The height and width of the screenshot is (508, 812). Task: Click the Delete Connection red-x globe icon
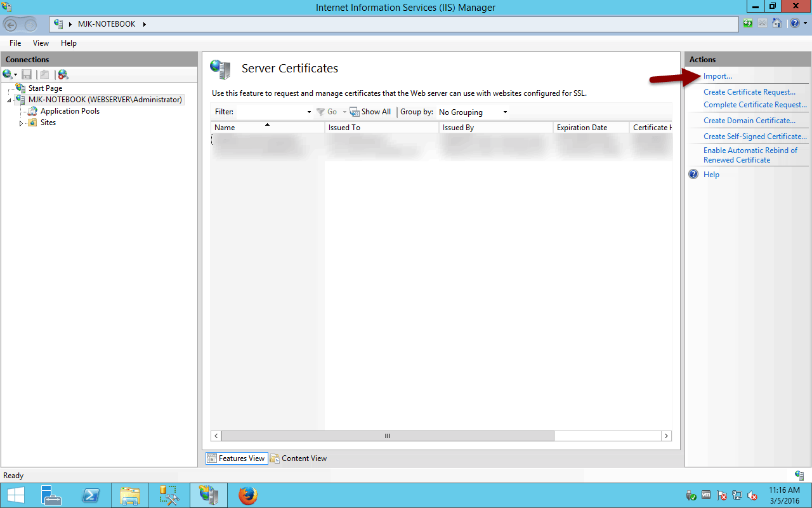63,74
